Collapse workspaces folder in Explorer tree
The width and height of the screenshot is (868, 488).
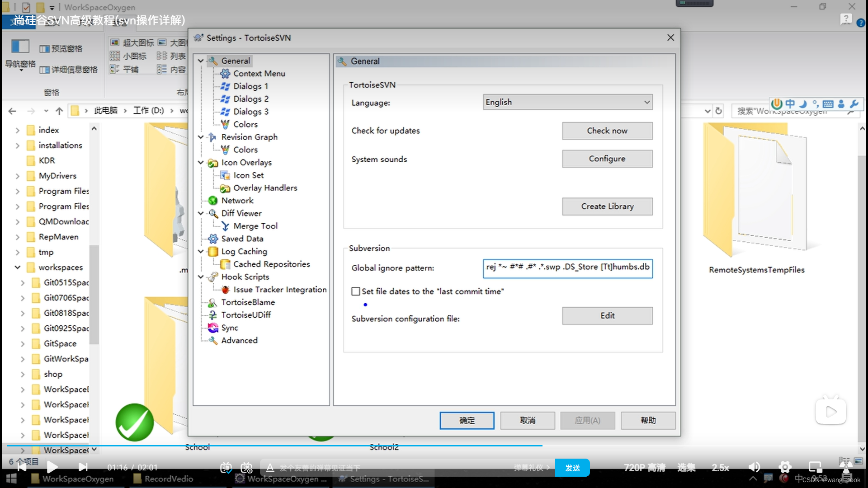pyautogui.click(x=17, y=267)
